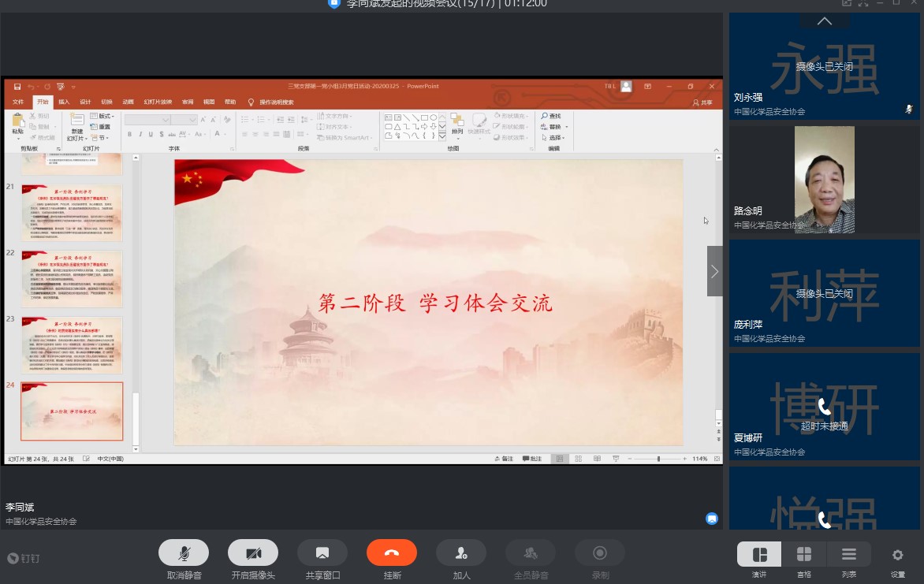Add a participant with 加人 icon

pos(461,552)
